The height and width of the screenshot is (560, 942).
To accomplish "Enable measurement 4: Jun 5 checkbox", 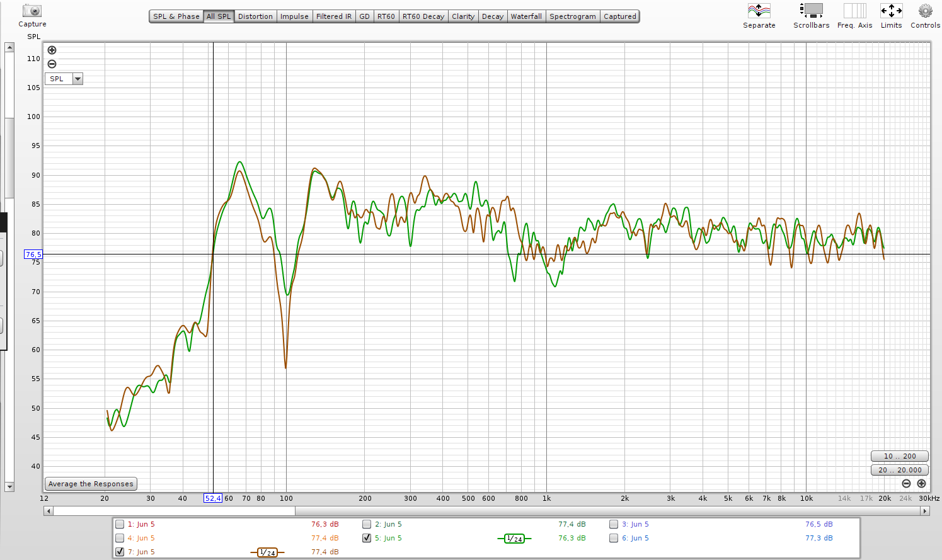I will point(120,538).
